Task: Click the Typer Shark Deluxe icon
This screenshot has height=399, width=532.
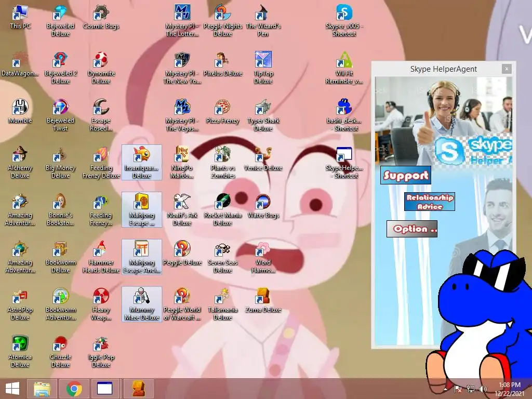Action: click(263, 115)
